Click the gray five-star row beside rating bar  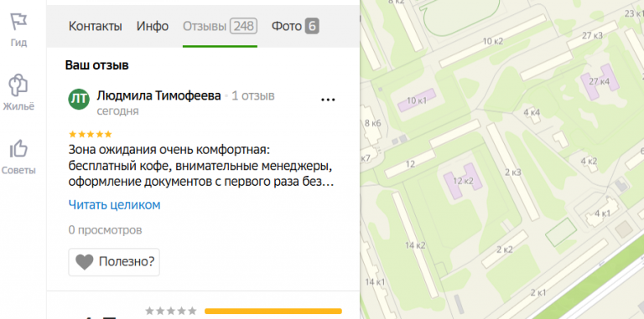[171, 311]
